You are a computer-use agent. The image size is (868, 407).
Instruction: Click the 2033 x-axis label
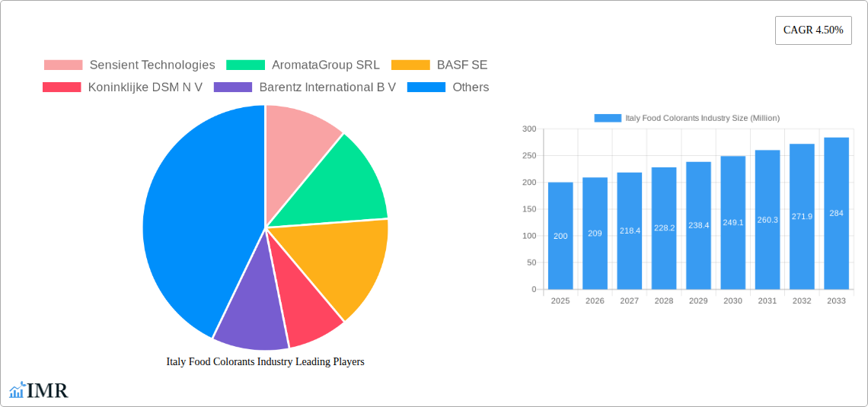click(837, 300)
